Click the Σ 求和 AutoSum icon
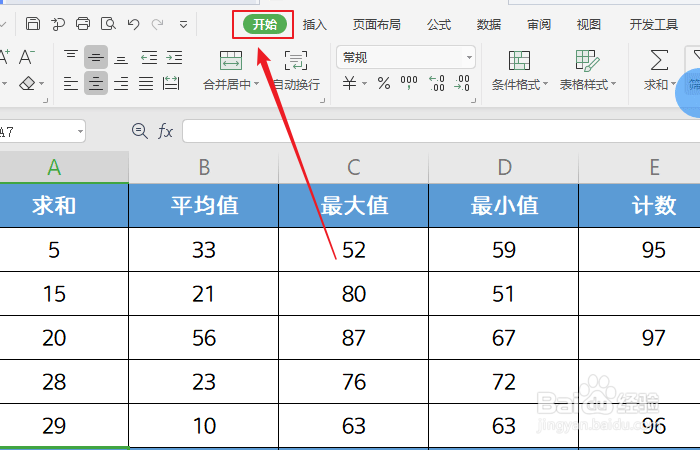 tap(659, 60)
